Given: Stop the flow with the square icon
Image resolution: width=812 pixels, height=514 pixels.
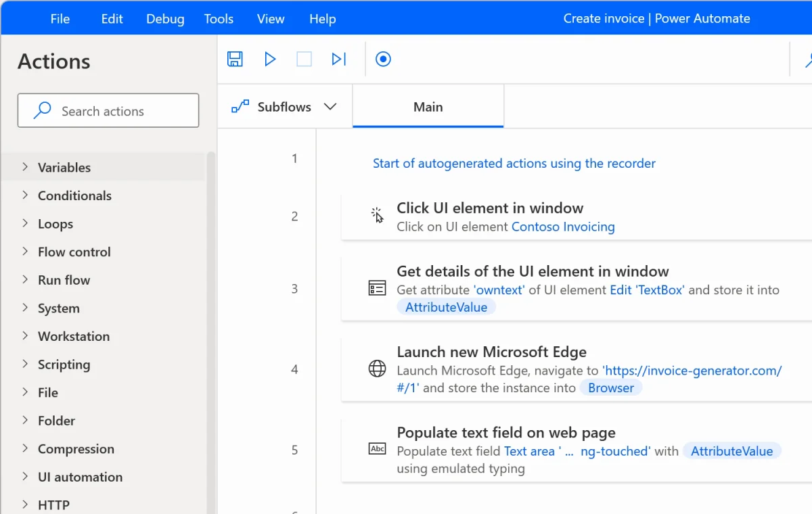Looking at the screenshot, I should pyautogui.click(x=304, y=59).
